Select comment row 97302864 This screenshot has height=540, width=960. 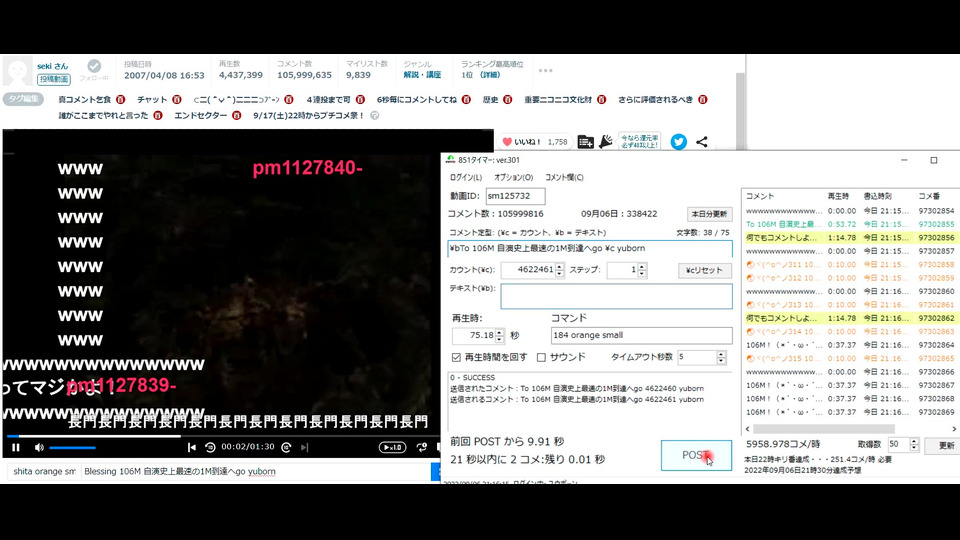pyautogui.click(x=850, y=345)
